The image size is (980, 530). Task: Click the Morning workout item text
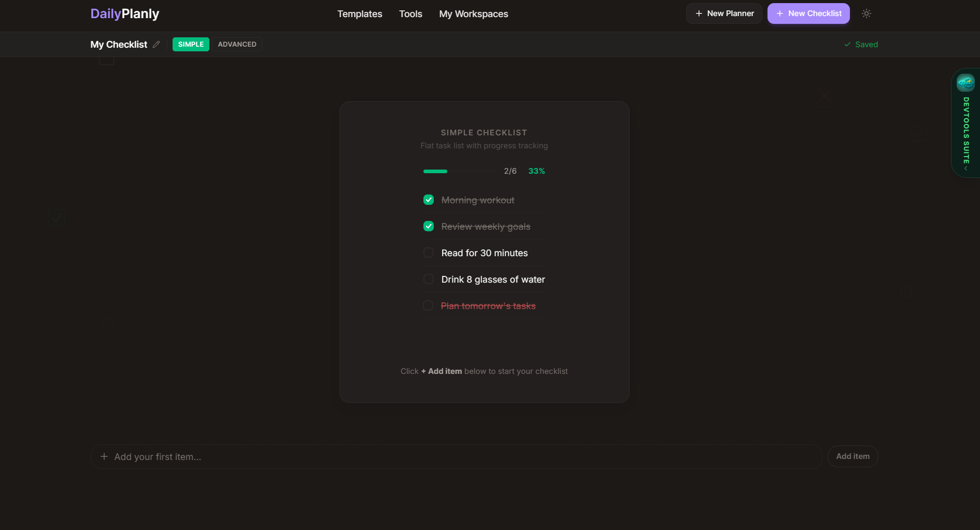(x=478, y=200)
